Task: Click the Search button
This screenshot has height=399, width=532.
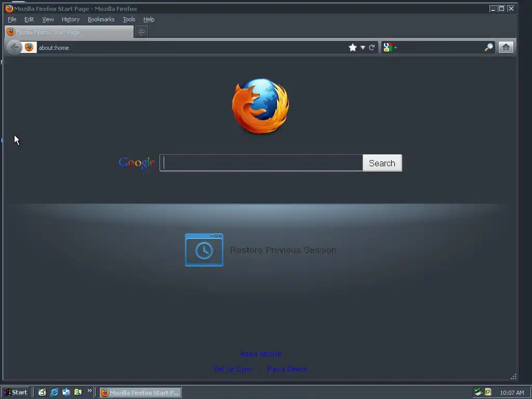Action: [382, 163]
